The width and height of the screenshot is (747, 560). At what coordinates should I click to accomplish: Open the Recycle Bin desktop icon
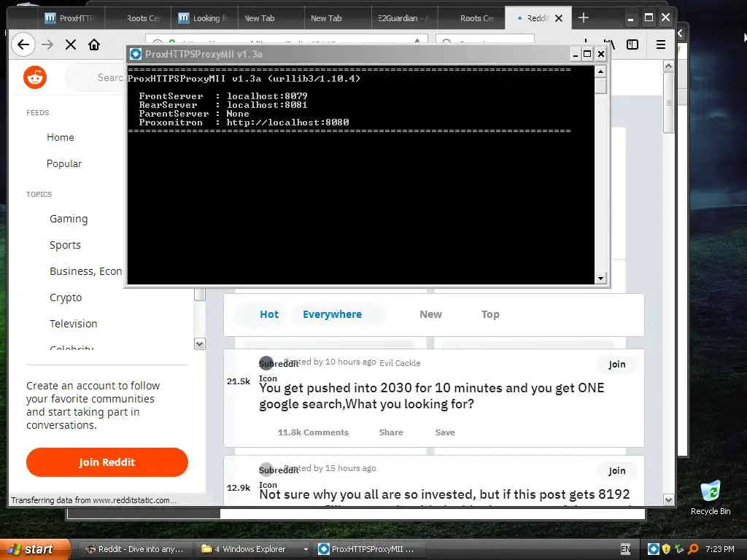coord(711,498)
